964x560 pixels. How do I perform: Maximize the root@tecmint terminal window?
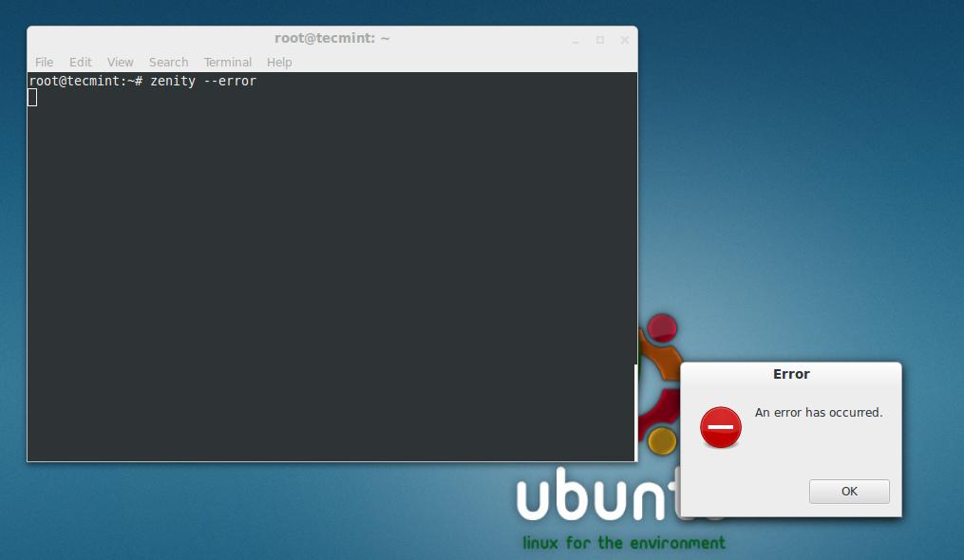tap(600, 40)
